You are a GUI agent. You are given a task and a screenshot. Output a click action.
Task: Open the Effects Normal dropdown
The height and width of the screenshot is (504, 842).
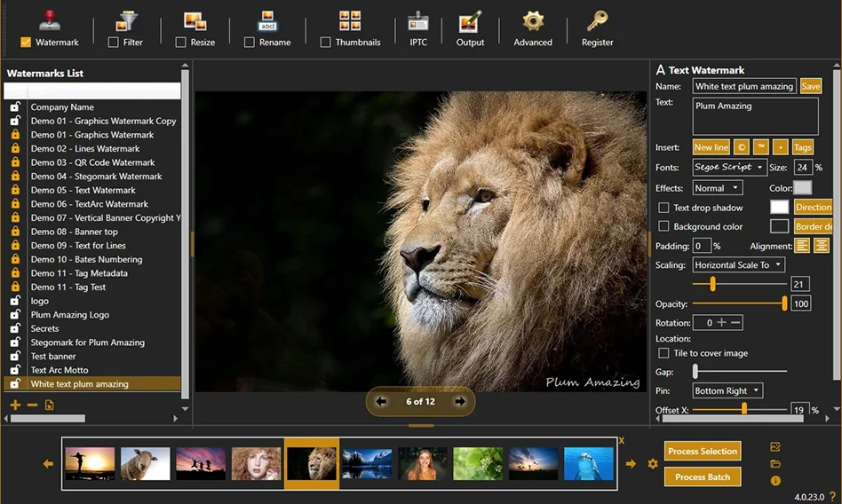(717, 188)
